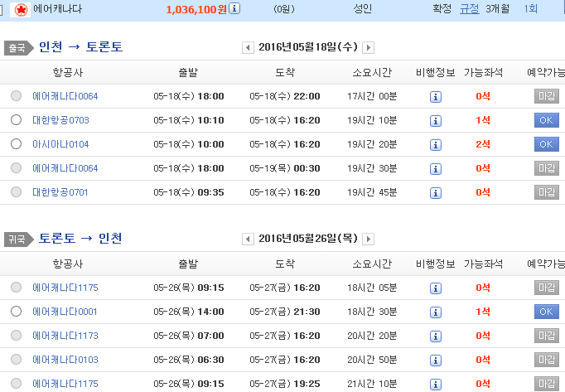Select radio for 에어캐나다1175 taking 21시간 10분
Viewport: 565px width, 392px height.
(x=17, y=384)
